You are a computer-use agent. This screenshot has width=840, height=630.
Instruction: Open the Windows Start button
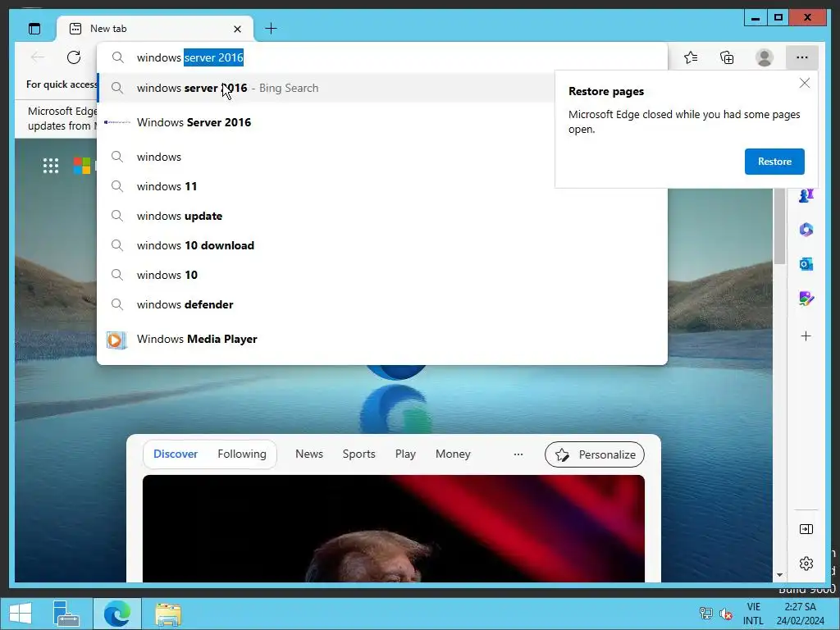coord(21,614)
